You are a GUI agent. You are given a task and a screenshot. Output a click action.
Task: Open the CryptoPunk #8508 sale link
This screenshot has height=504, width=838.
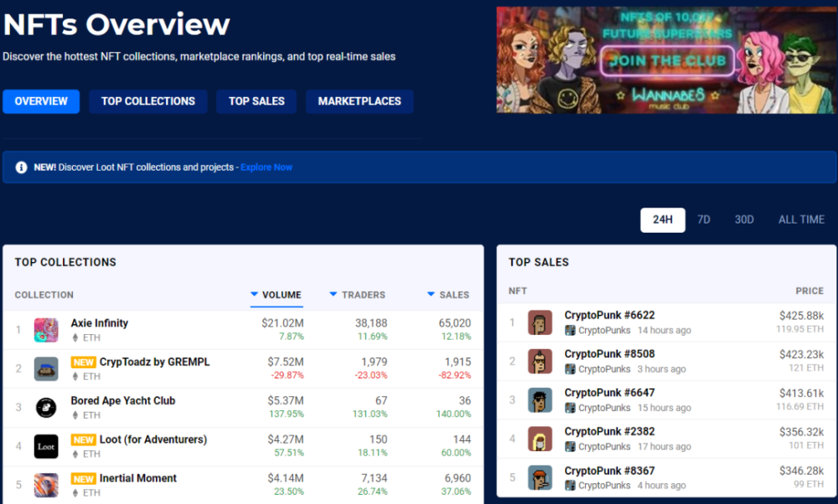609,354
